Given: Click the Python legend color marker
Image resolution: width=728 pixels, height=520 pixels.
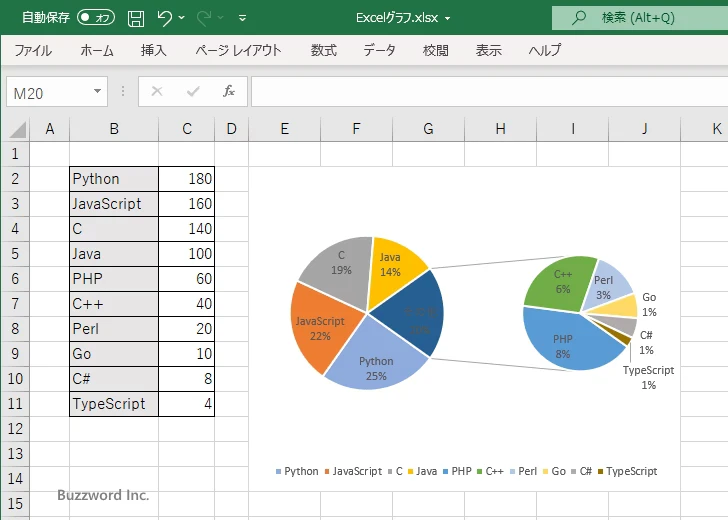Looking at the screenshot, I should click(278, 472).
